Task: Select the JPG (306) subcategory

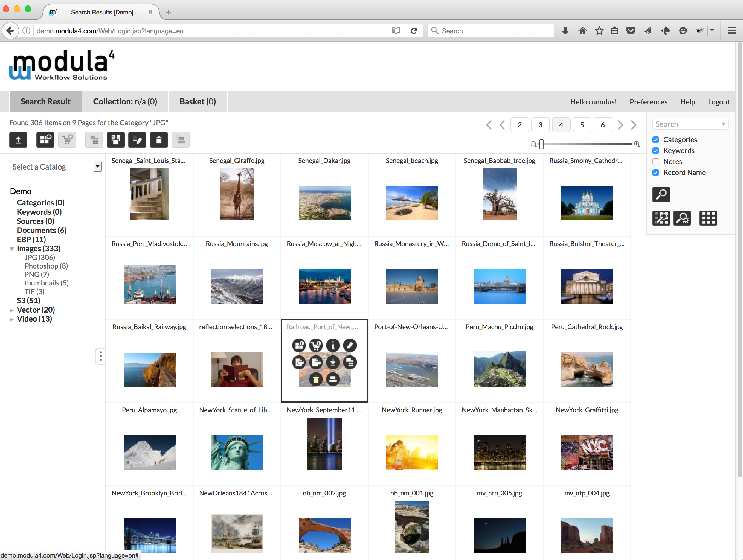Action: pos(40,258)
